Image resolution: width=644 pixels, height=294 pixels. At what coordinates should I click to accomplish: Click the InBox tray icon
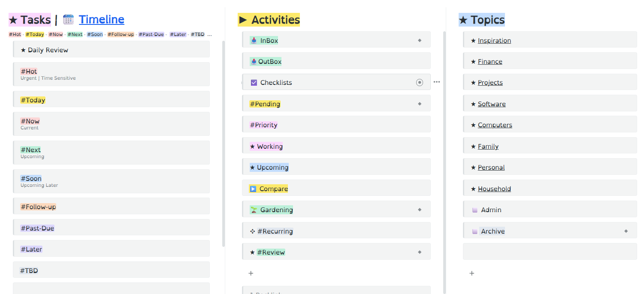[x=254, y=41]
